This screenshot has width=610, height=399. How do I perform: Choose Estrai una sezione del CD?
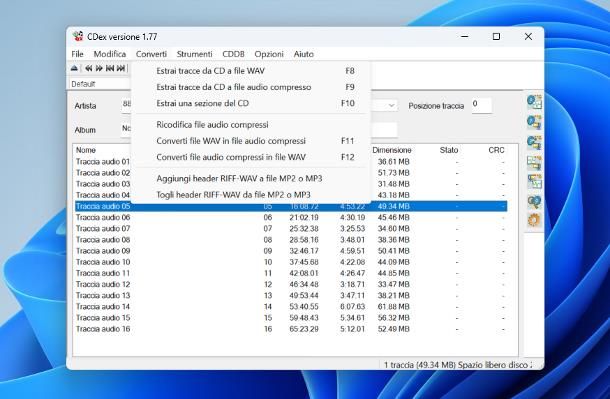251,103
